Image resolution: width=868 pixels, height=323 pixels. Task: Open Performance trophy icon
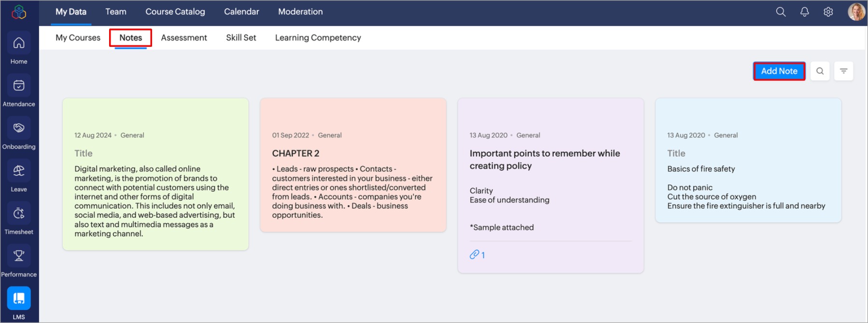pyautogui.click(x=19, y=256)
